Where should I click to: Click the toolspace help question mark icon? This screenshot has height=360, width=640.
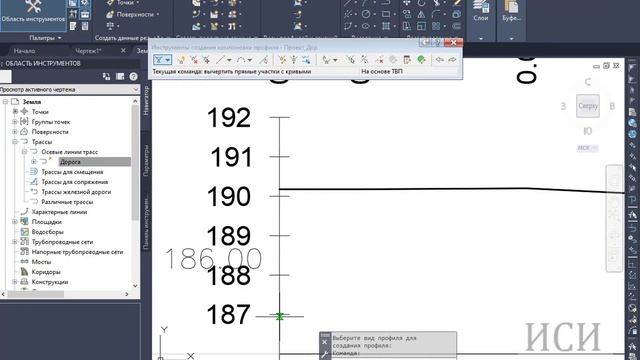(133, 76)
